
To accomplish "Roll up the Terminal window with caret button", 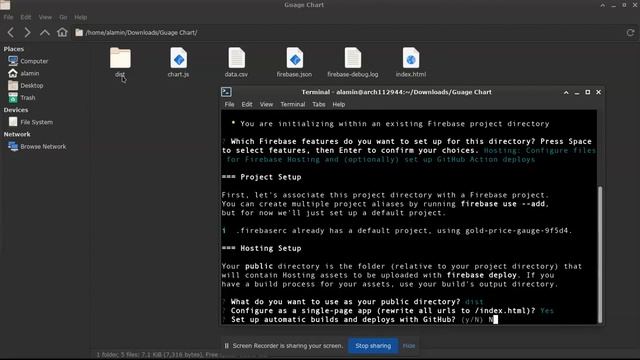I will pos(566,92).
